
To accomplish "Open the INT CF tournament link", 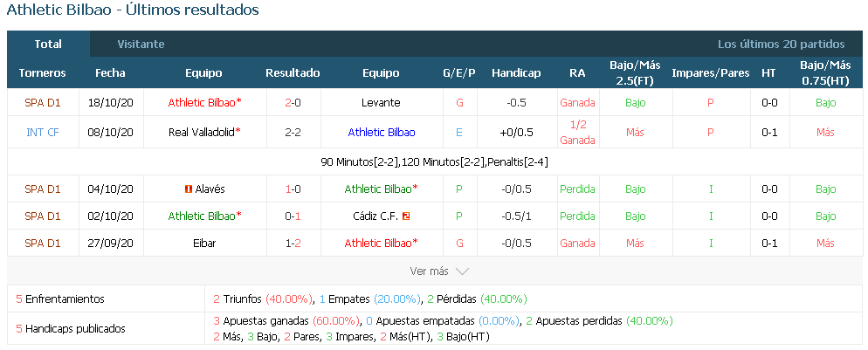I will click(x=43, y=133).
